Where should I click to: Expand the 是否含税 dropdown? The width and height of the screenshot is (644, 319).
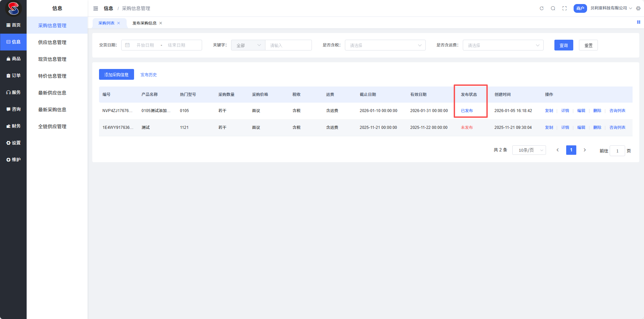[x=385, y=45]
